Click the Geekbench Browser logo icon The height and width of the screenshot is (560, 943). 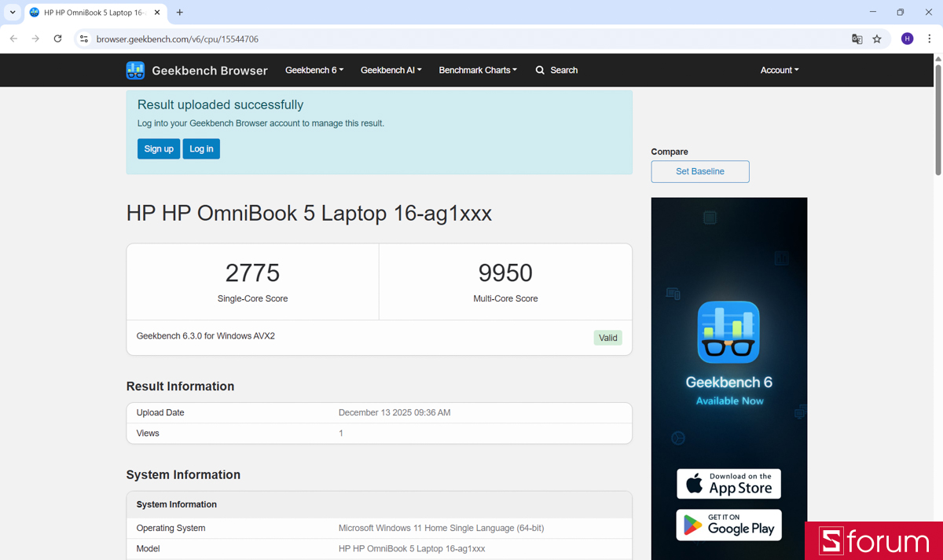tap(135, 70)
